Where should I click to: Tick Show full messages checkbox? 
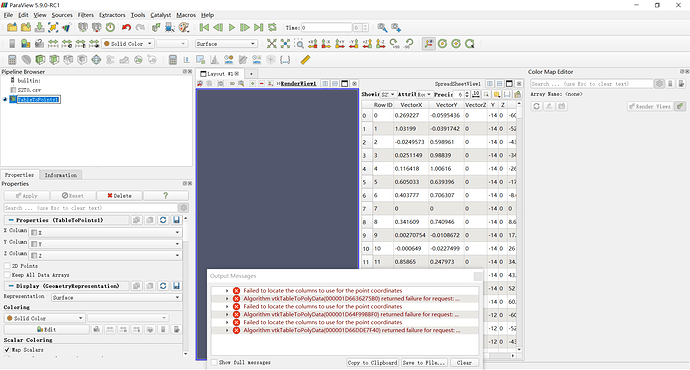click(x=214, y=363)
